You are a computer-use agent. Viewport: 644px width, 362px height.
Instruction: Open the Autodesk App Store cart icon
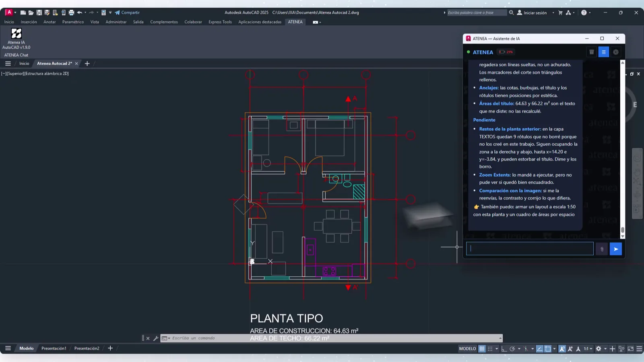560,12
